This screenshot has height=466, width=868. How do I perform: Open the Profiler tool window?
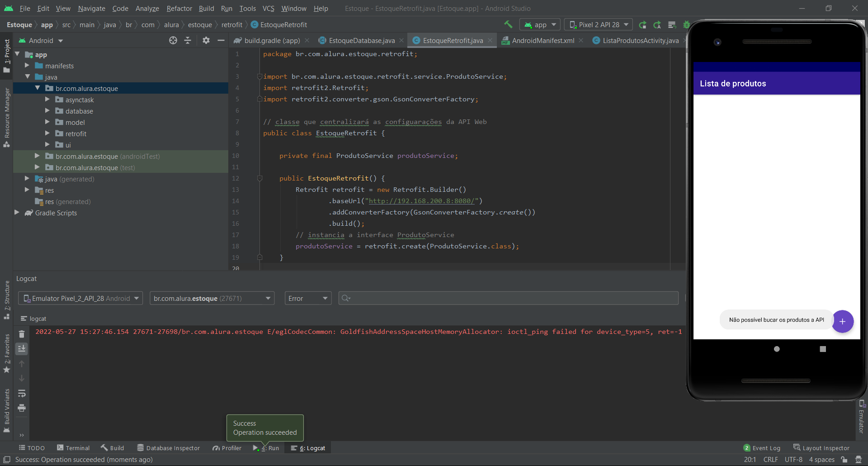[227, 448]
